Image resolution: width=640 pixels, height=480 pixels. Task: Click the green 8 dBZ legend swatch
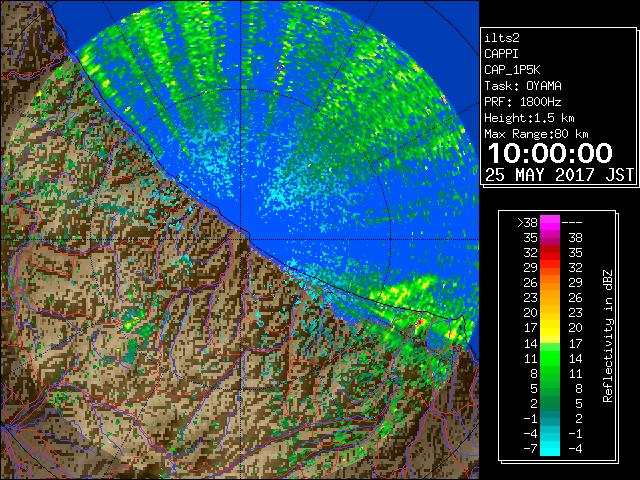click(550, 373)
